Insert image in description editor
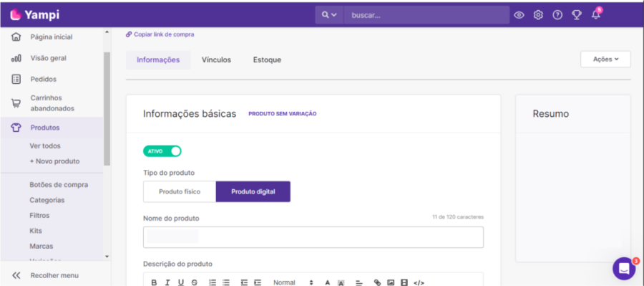644x286 pixels. [391, 282]
